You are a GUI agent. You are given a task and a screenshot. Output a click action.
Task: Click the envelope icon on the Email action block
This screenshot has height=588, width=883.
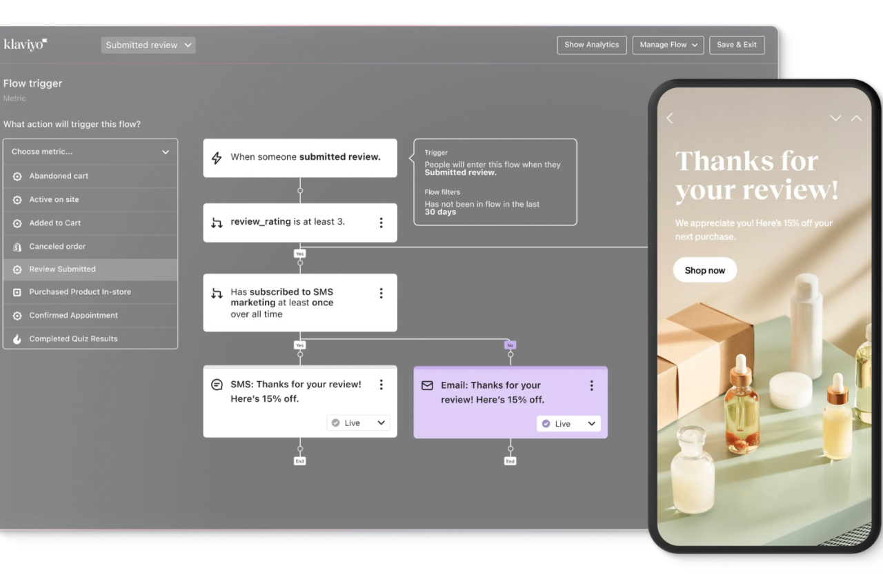(428, 385)
